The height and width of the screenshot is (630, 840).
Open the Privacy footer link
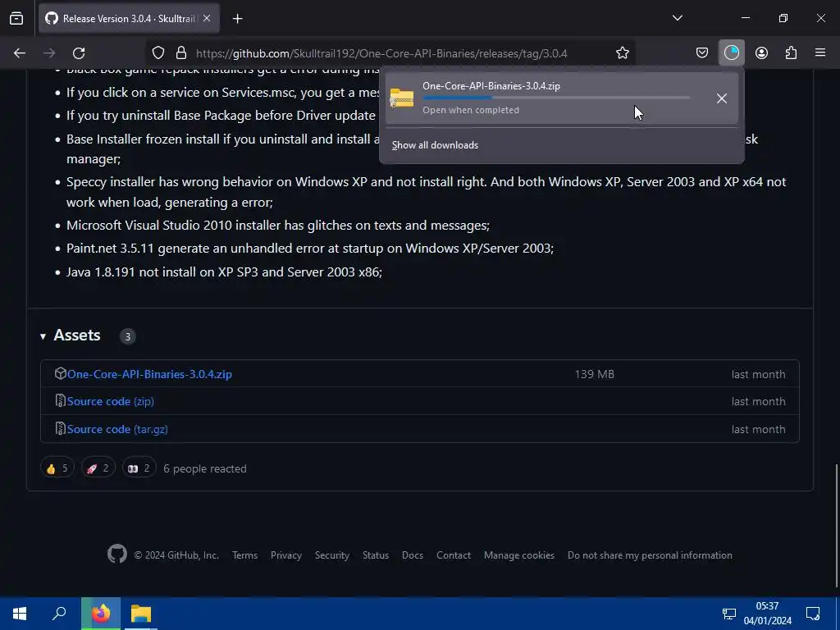[286, 555]
